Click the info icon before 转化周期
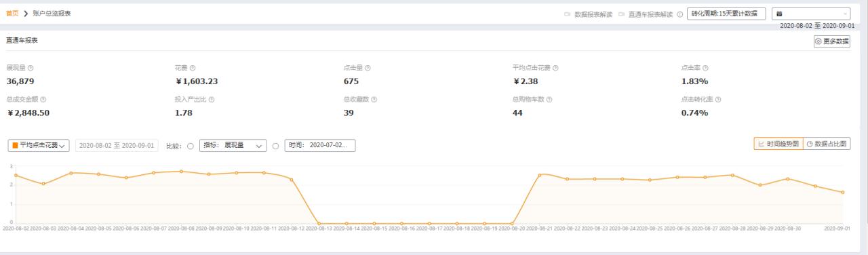Image resolution: width=868 pixels, height=255 pixels. (x=680, y=14)
